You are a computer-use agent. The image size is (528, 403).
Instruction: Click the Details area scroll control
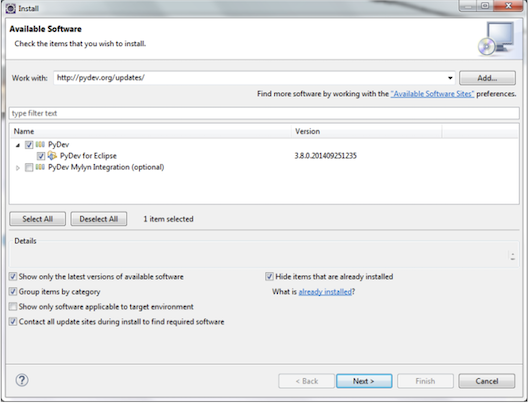pyautogui.click(x=513, y=257)
